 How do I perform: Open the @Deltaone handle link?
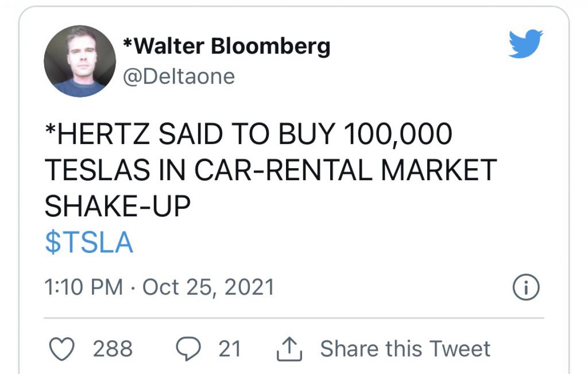pos(179,76)
